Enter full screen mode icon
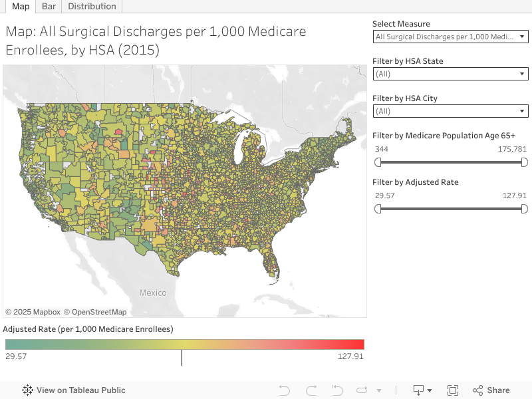The width and height of the screenshot is (532, 399). click(x=453, y=390)
